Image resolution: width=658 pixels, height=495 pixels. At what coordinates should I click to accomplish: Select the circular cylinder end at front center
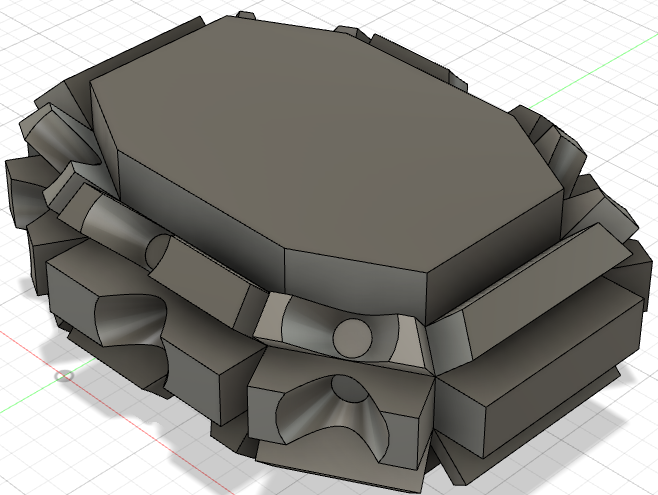pyautogui.click(x=351, y=336)
